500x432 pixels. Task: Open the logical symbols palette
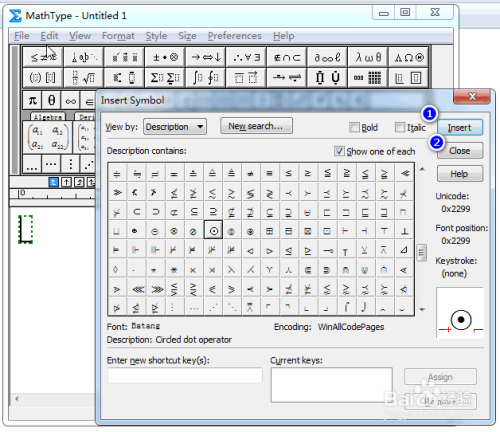pyautogui.click(x=246, y=57)
